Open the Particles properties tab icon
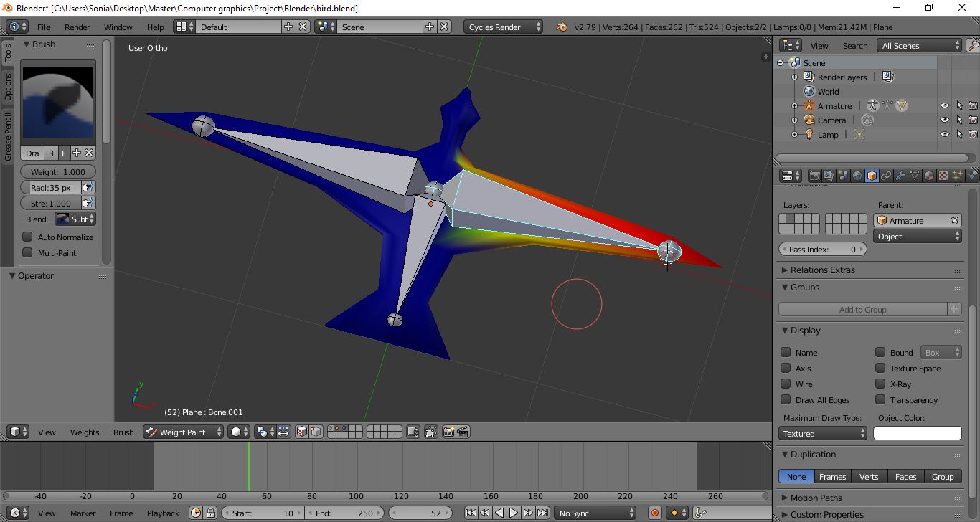This screenshot has width=980, height=522. click(958, 176)
